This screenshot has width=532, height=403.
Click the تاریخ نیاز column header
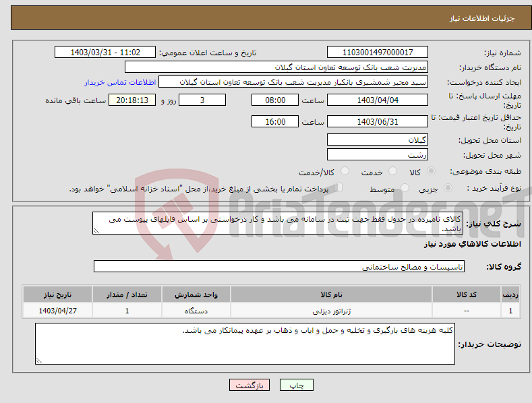point(58,294)
